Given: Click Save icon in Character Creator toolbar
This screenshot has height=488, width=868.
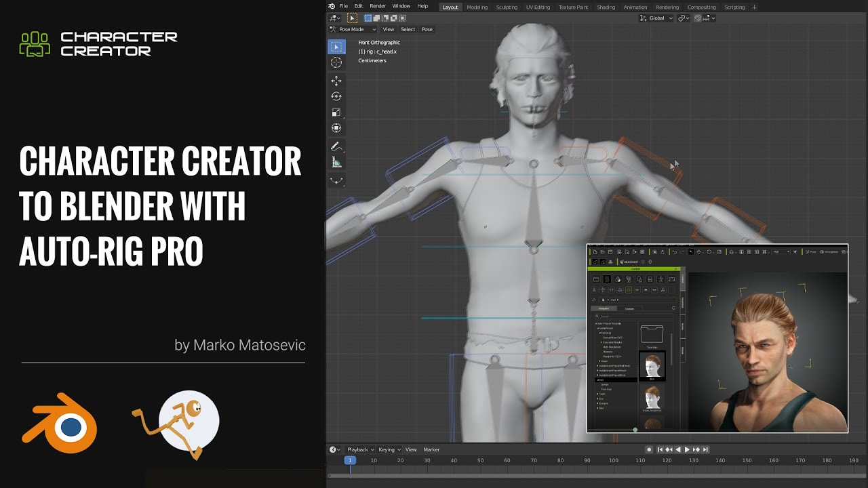Looking at the screenshot, I should tap(611, 252).
